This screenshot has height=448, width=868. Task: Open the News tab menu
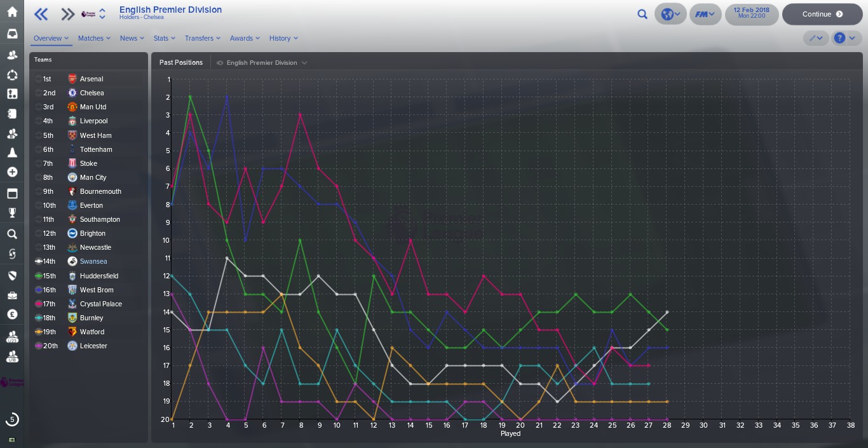(132, 38)
